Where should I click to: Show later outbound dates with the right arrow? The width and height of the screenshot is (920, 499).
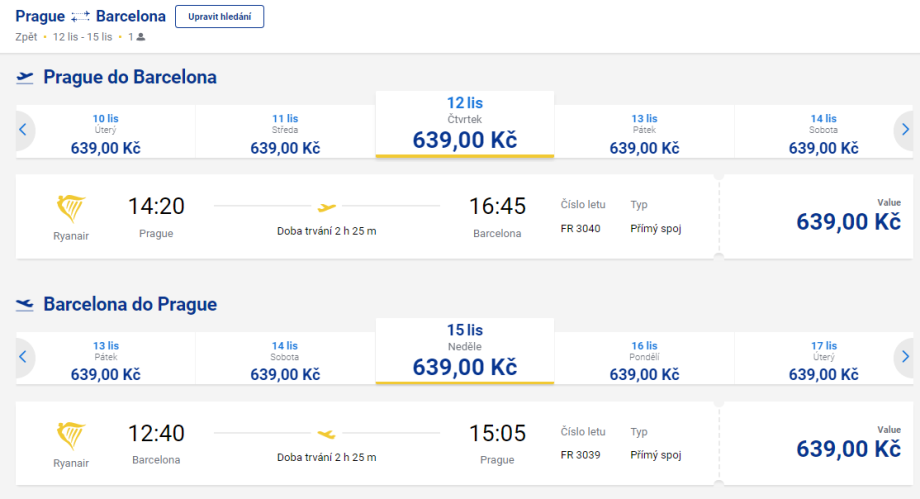pyautogui.click(x=904, y=129)
